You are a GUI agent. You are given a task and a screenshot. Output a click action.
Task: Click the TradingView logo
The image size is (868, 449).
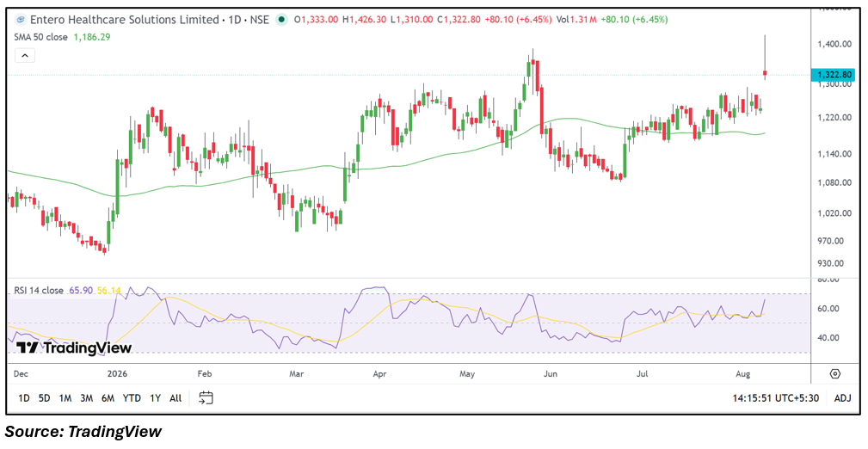pos(74,348)
